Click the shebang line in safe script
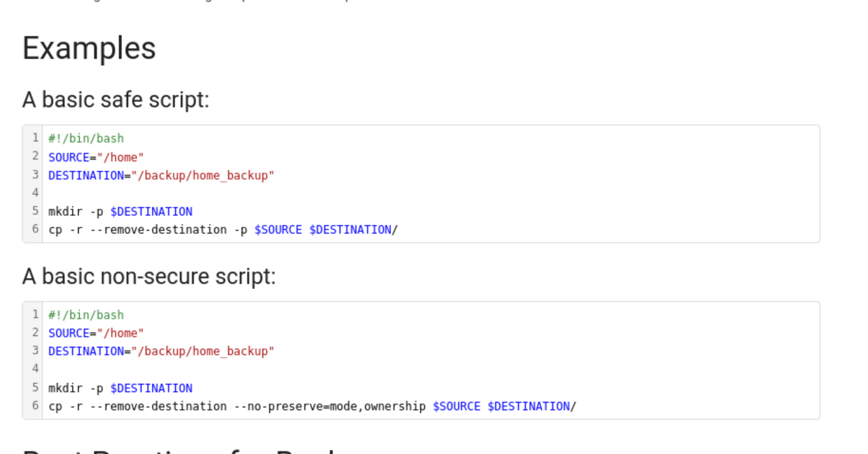The image size is (868, 454). tap(86, 138)
